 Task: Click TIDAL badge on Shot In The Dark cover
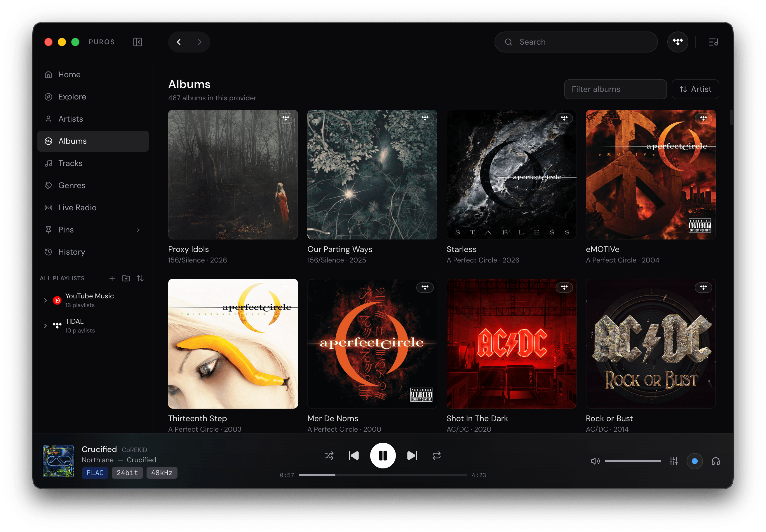[x=564, y=287]
